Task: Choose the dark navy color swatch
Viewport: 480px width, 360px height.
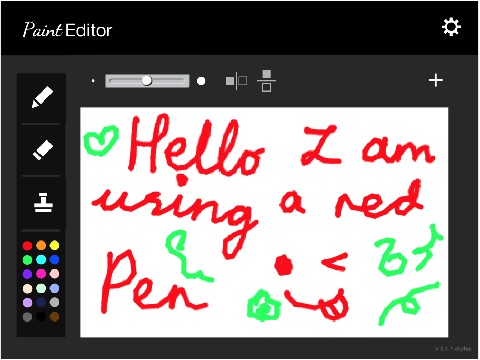Action: coord(41,302)
